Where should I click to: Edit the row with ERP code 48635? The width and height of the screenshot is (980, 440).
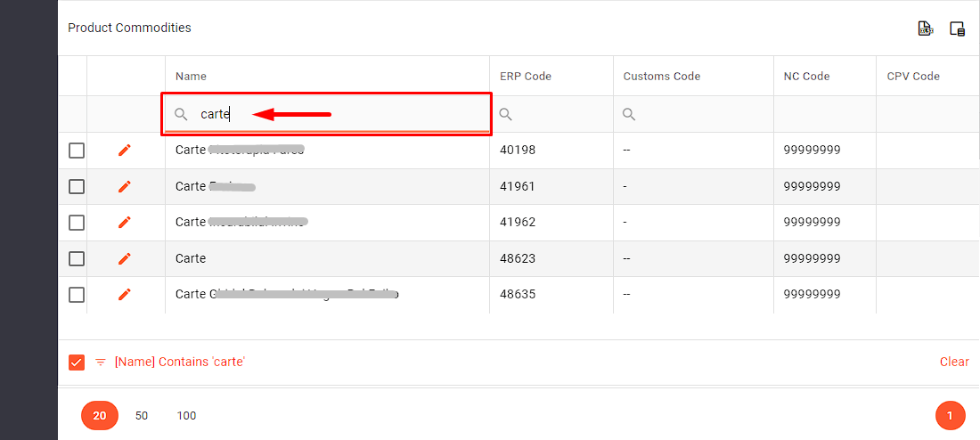pos(125,294)
